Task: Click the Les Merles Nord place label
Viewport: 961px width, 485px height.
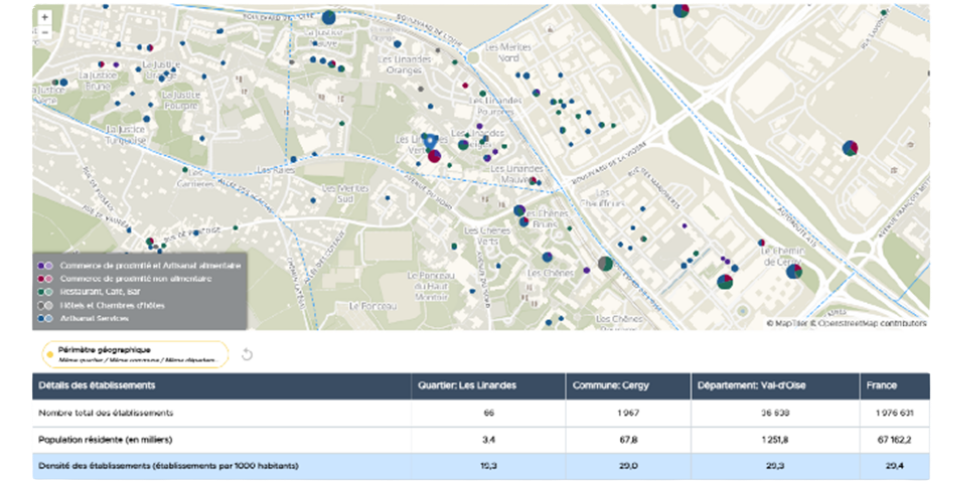Action: pos(508,52)
